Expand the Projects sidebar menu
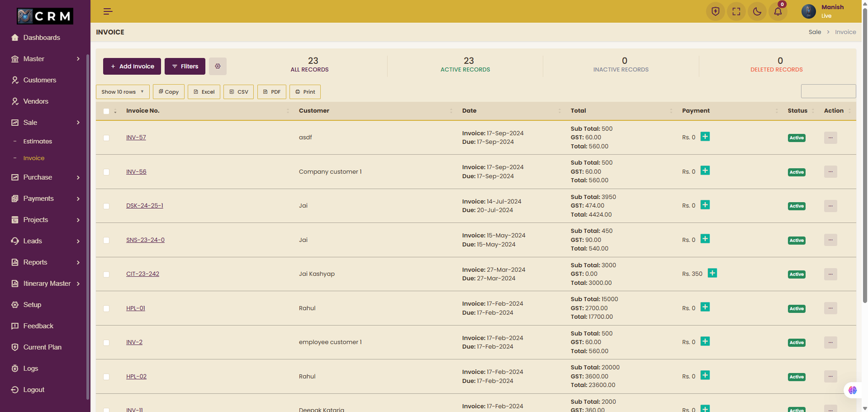This screenshot has height=412, width=868. pyautogui.click(x=45, y=220)
